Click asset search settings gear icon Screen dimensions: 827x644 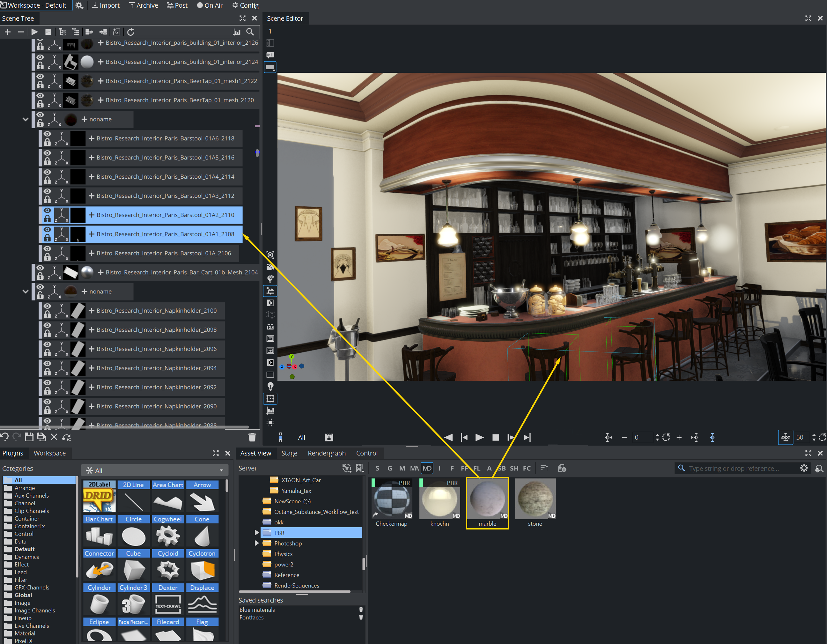click(x=804, y=468)
